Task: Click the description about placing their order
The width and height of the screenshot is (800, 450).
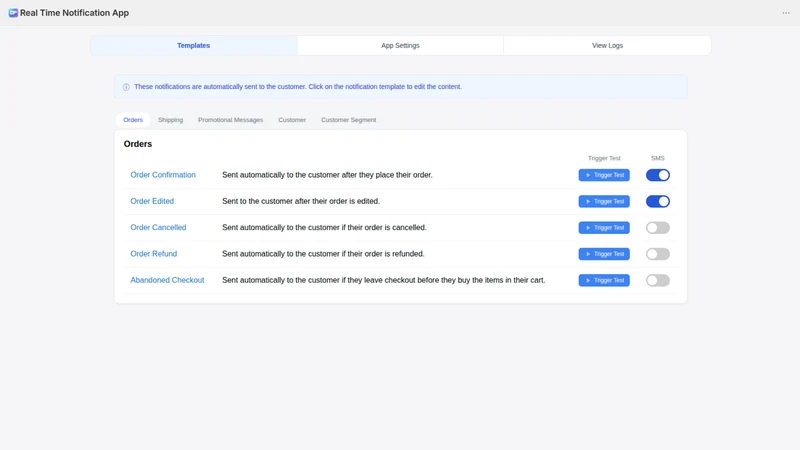Action: coord(327,175)
